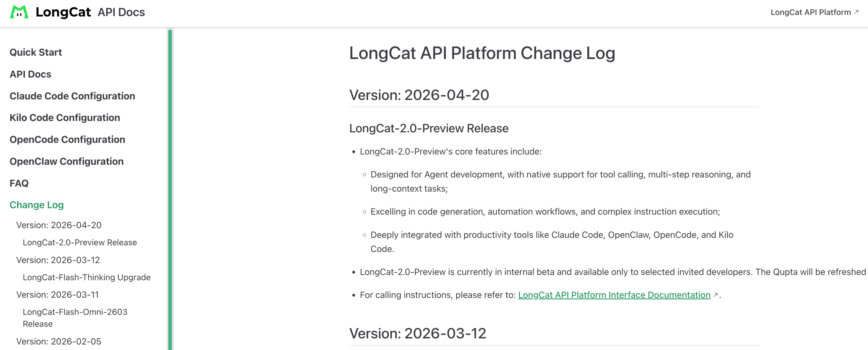Click external arrow icon beside Interface Documentation
Screen dimensions: 868x350
point(715,295)
